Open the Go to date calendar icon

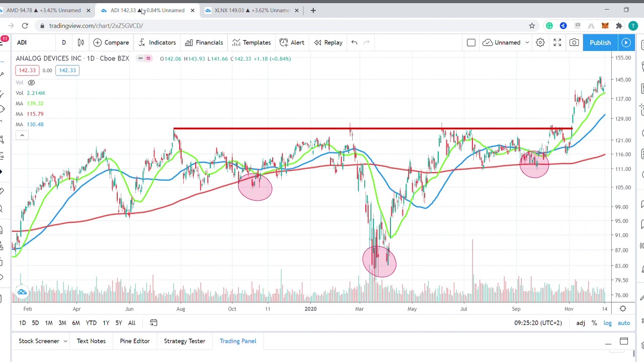[x=153, y=323]
